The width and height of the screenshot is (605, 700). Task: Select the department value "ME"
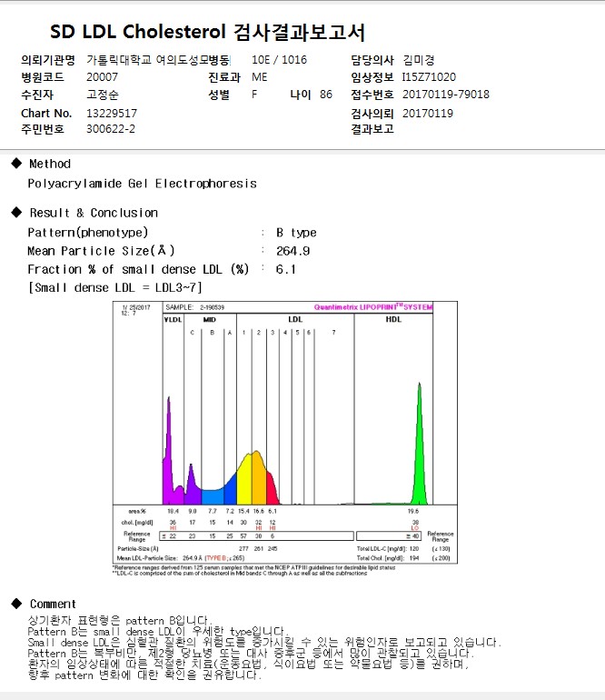(x=260, y=76)
